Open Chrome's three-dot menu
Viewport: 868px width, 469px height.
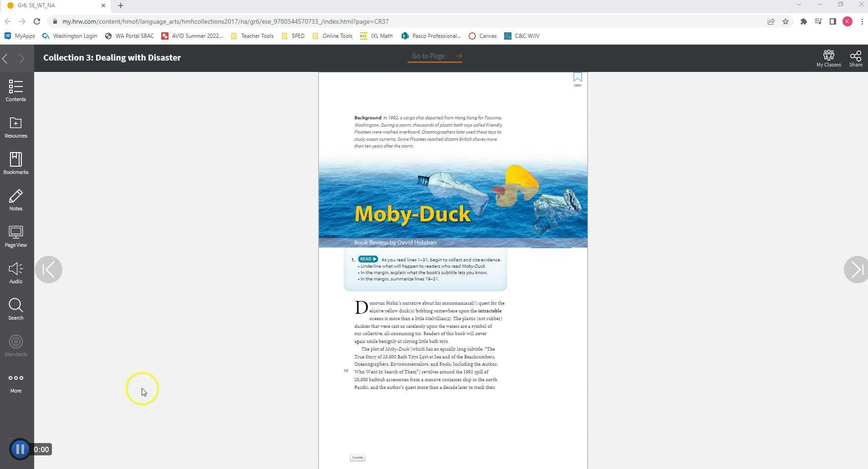862,21
